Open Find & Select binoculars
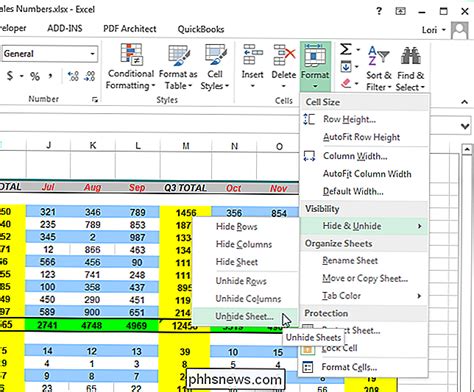The width and height of the screenshot is (474, 392). (x=410, y=68)
